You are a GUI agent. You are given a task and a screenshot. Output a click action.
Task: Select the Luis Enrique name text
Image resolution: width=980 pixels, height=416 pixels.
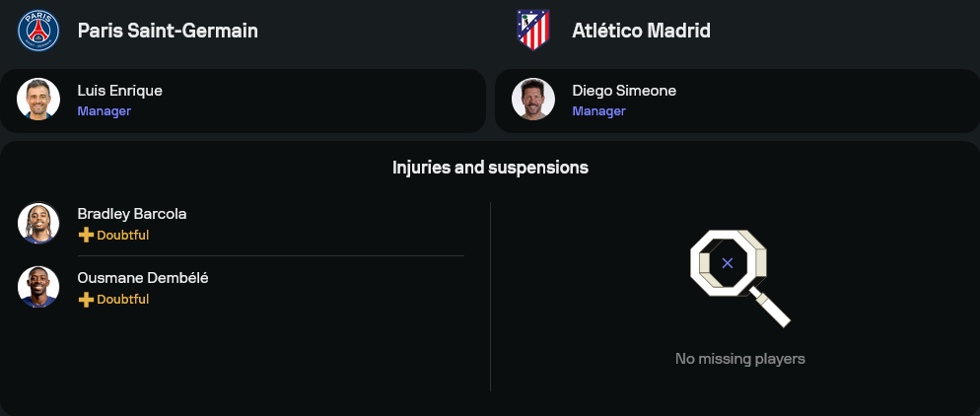(119, 91)
